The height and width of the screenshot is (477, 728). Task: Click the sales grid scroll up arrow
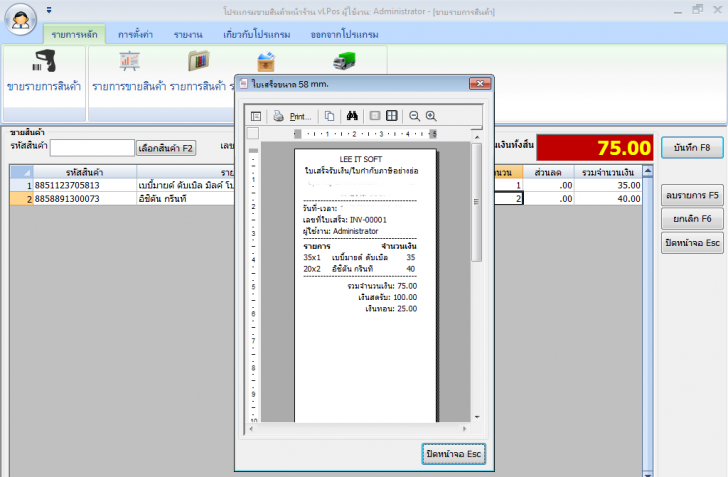[648, 171]
